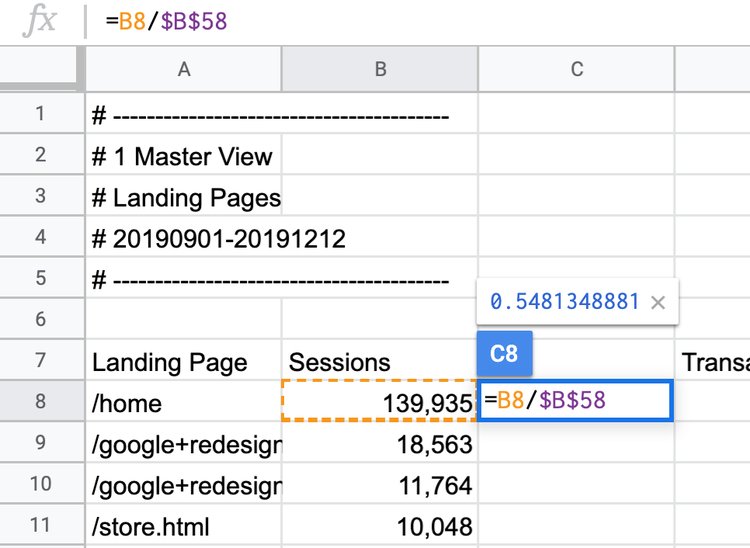
Task: Select the Landing Page header cell
Action: (184, 360)
